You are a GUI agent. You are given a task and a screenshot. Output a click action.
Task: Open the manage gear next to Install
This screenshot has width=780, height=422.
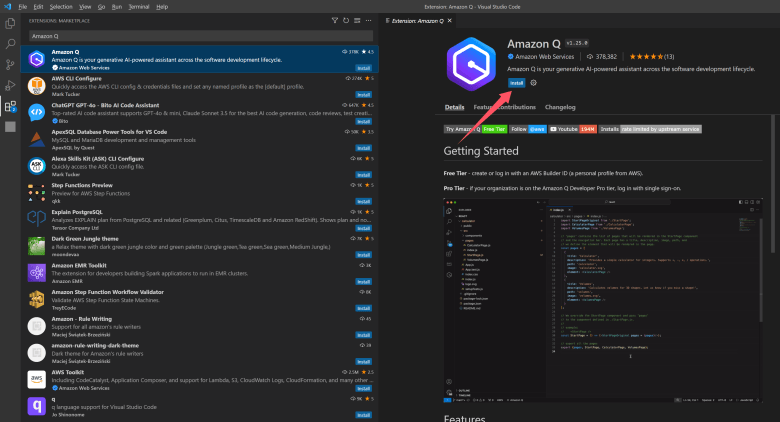pos(534,83)
